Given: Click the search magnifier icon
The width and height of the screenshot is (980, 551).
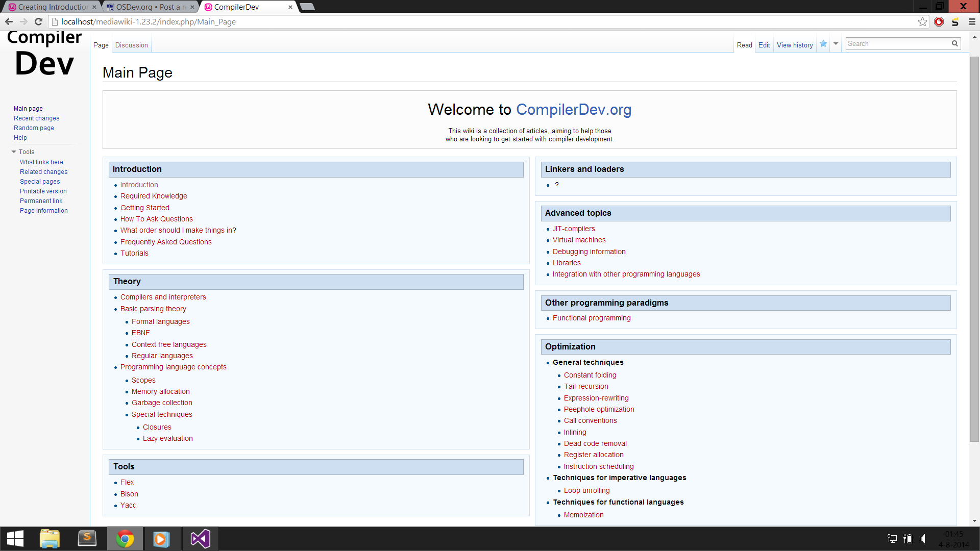Looking at the screenshot, I should click(x=954, y=44).
